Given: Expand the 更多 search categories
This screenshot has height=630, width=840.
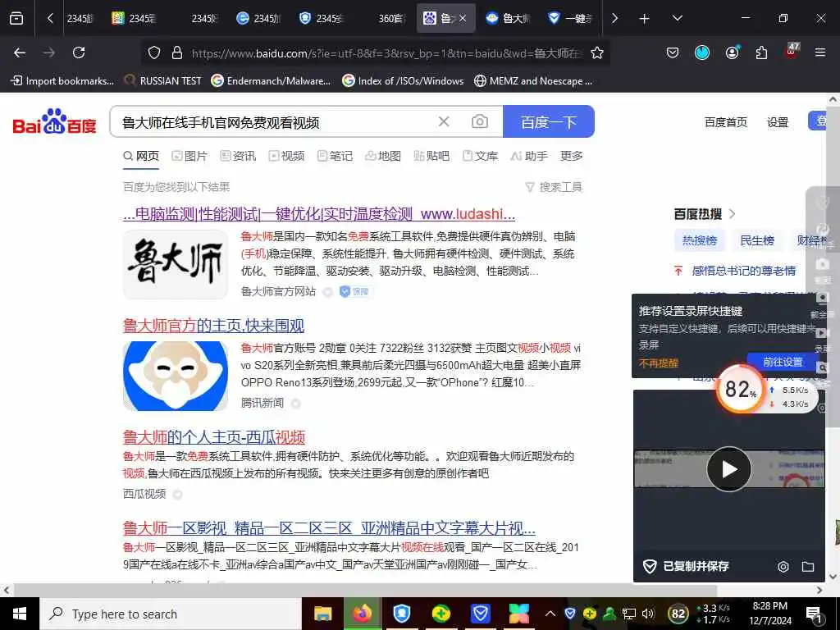Looking at the screenshot, I should click(571, 156).
